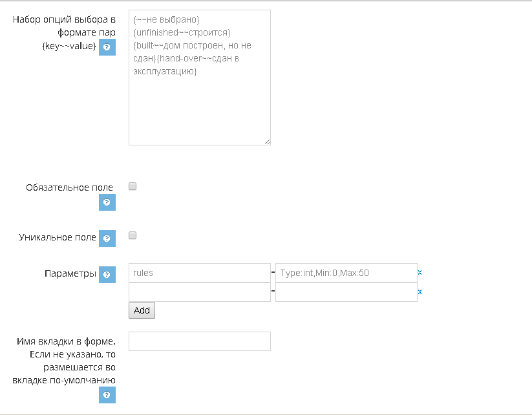Image resolution: width=532 pixels, height=415 pixels.
Task: Show help for the form tab name field
Action: (x=107, y=395)
